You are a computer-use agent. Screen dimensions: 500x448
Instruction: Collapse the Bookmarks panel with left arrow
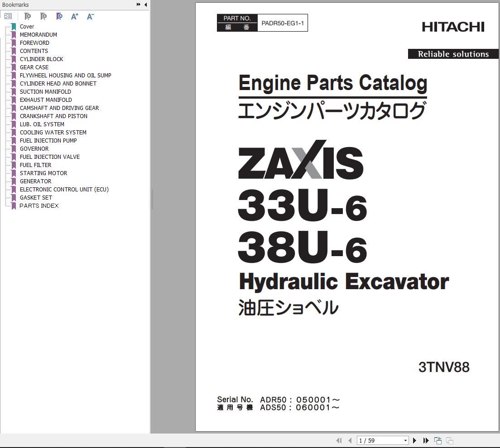(x=145, y=5)
